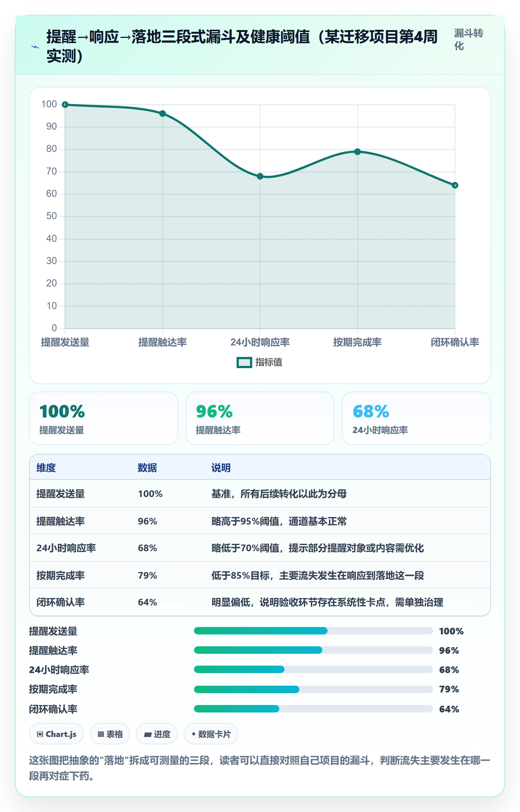The width and height of the screenshot is (520, 812).
Task: Click the 说明 column header
Action: click(221, 468)
